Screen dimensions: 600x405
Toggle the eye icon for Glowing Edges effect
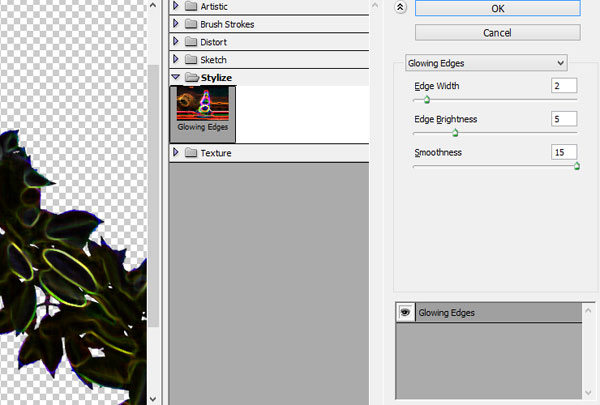tap(406, 313)
